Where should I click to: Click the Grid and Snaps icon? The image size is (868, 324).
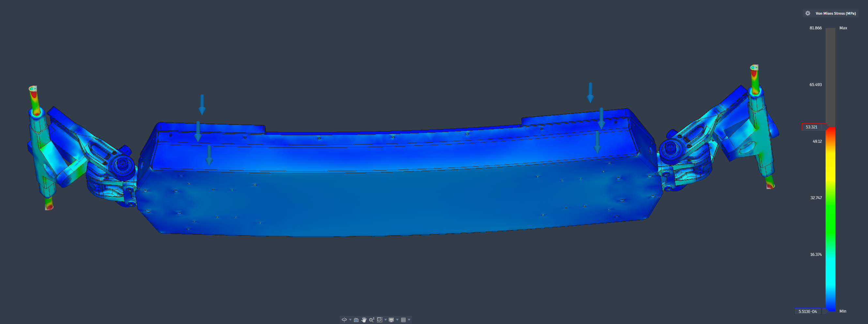tap(403, 320)
